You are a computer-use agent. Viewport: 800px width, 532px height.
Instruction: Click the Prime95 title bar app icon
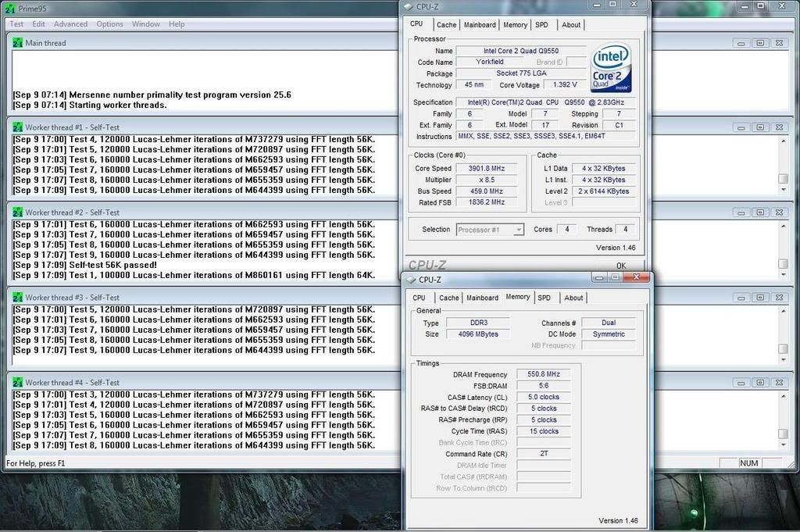click(x=9, y=9)
